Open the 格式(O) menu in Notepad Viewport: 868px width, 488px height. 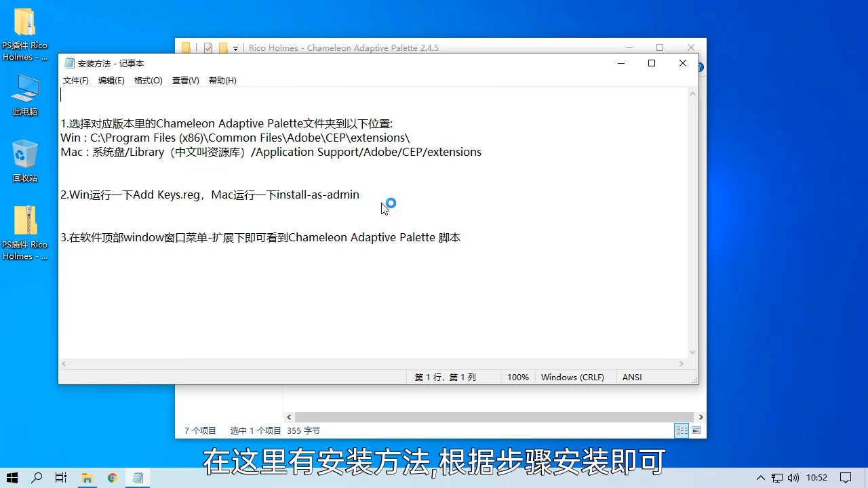(x=148, y=80)
